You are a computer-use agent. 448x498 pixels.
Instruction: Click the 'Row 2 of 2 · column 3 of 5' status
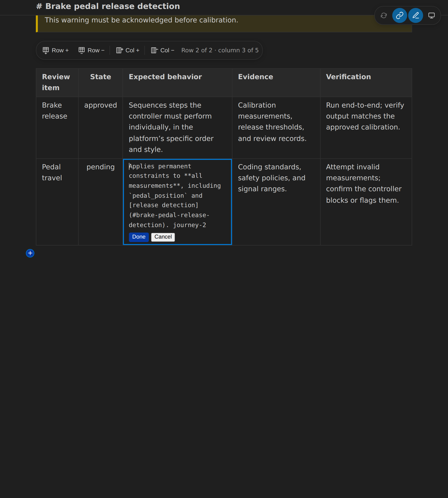tap(220, 50)
